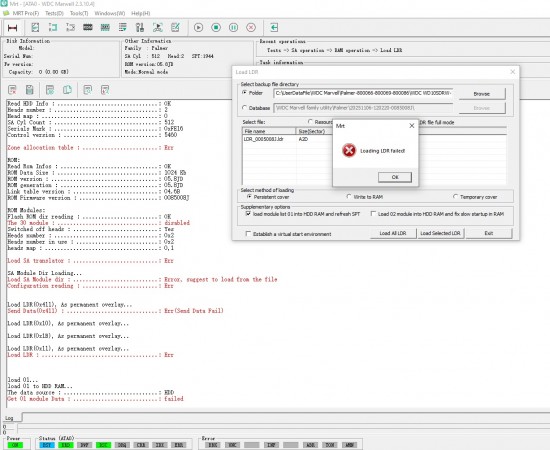Click the folder path input field
The height and width of the screenshot is (450, 550).
click(x=363, y=93)
